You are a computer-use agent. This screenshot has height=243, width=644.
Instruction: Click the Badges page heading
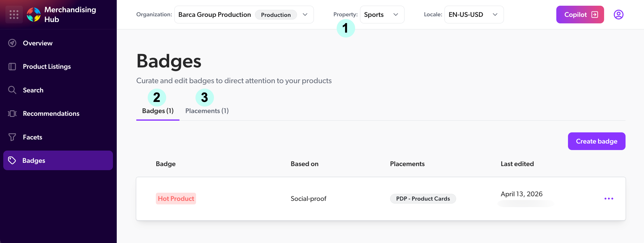(169, 61)
